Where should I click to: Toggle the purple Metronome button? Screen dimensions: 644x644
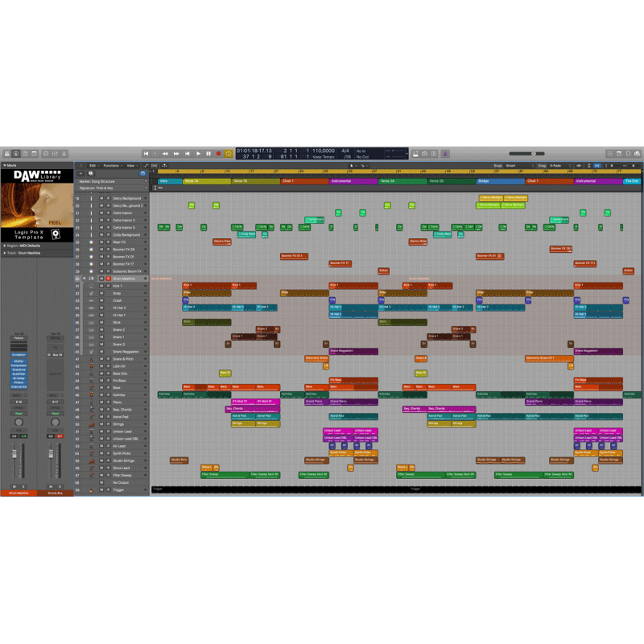pyautogui.click(x=445, y=154)
